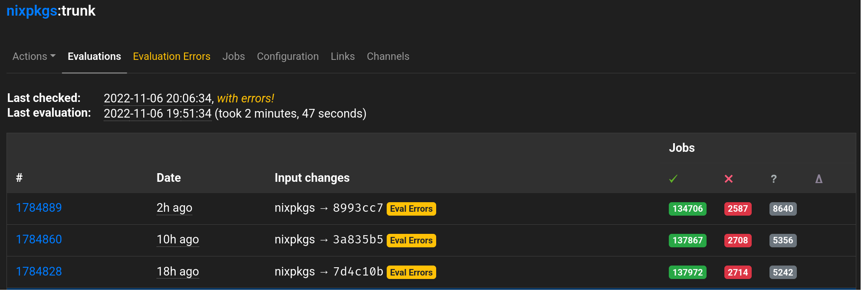Click the 'with errors!' warning text

[246, 98]
